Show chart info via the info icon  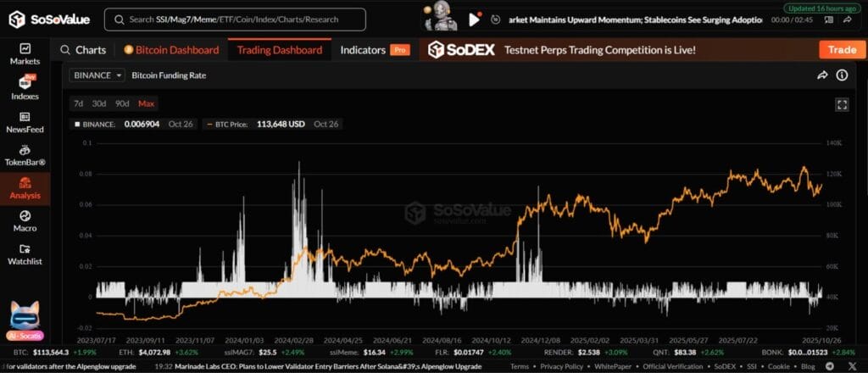click(x=842, y=75)
